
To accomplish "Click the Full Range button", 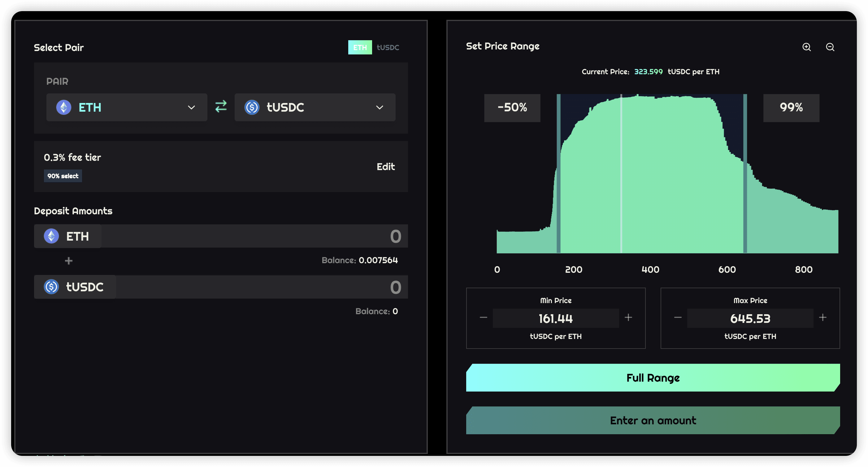I will pyautogui.click(x=653, y=378).
